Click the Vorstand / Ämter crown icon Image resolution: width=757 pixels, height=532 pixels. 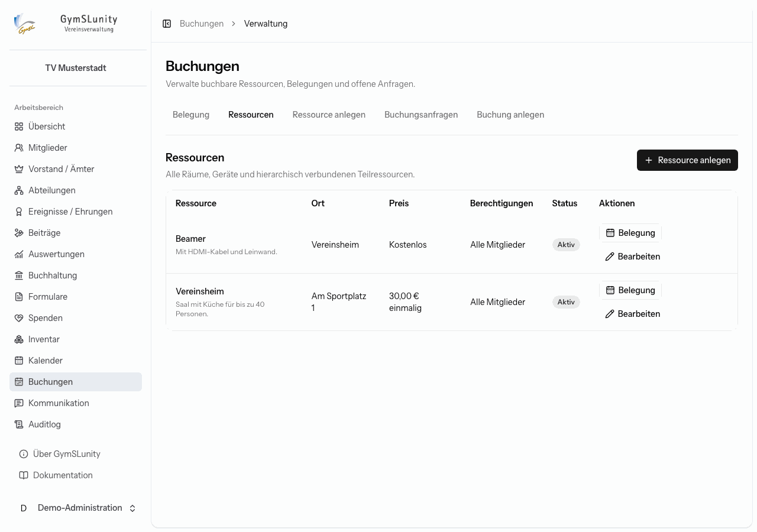(19, 169)
